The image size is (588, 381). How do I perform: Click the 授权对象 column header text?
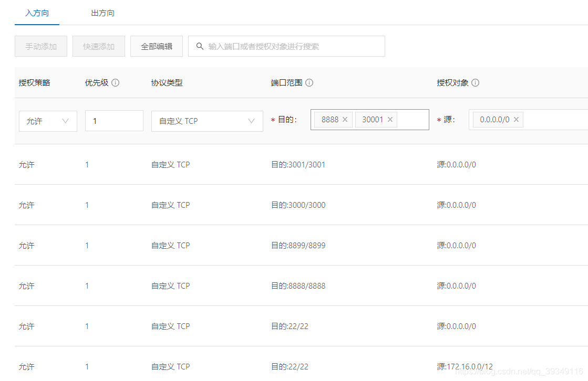click(x=452, y=83)
